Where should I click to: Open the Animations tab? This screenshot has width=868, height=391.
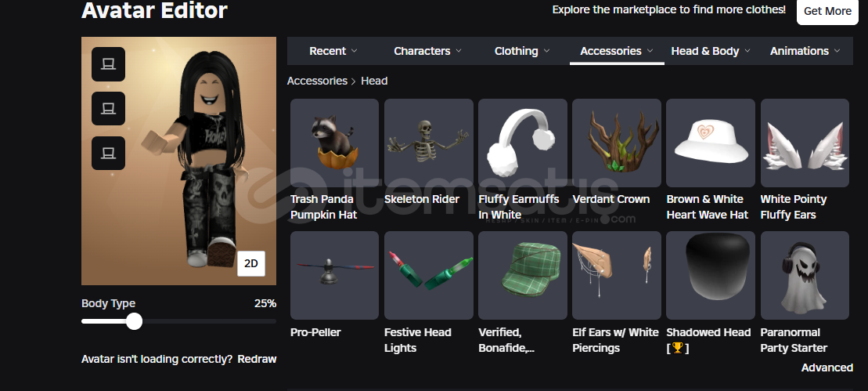805,51
